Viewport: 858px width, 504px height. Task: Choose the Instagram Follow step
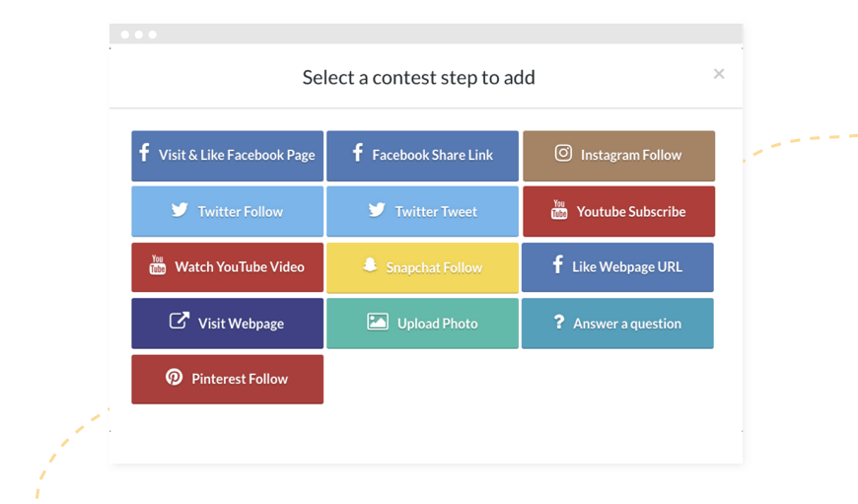coord(619,156)
